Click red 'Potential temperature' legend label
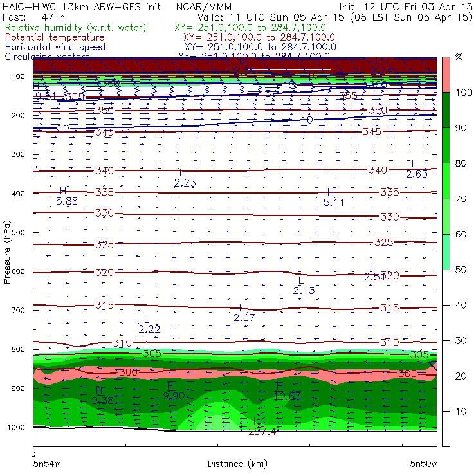The width and height of the screenshot is (476, 476). [55, 37]
